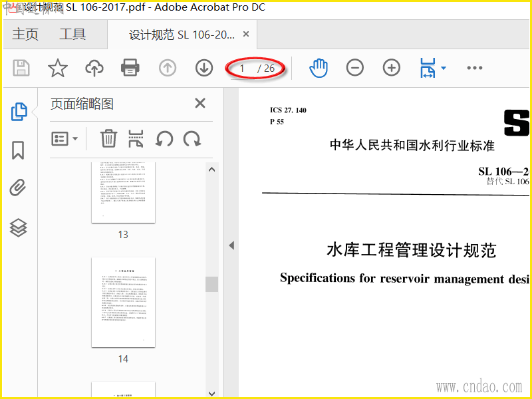Print the document with the printer icon
The image size is (532, 399).
[x=130, y=68]
